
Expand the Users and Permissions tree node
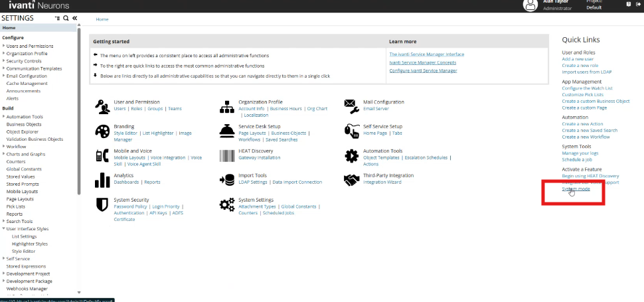[x=3, y=46]
